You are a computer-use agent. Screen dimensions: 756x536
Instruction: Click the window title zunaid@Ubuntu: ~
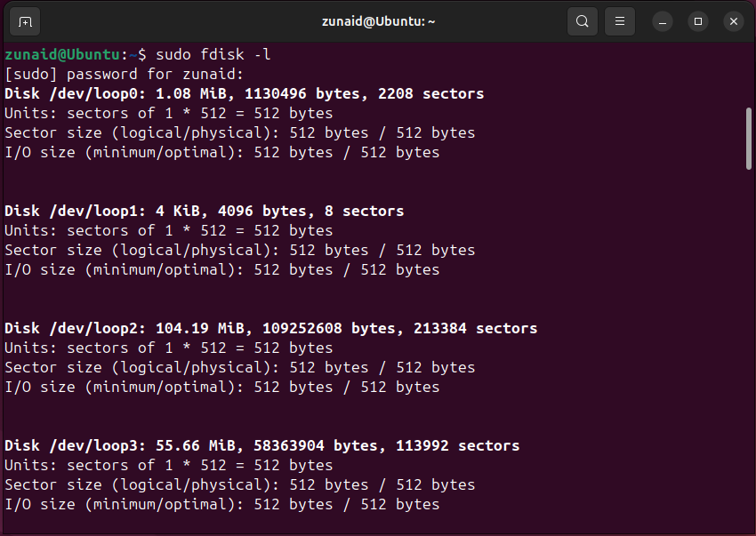click(378, 21)
